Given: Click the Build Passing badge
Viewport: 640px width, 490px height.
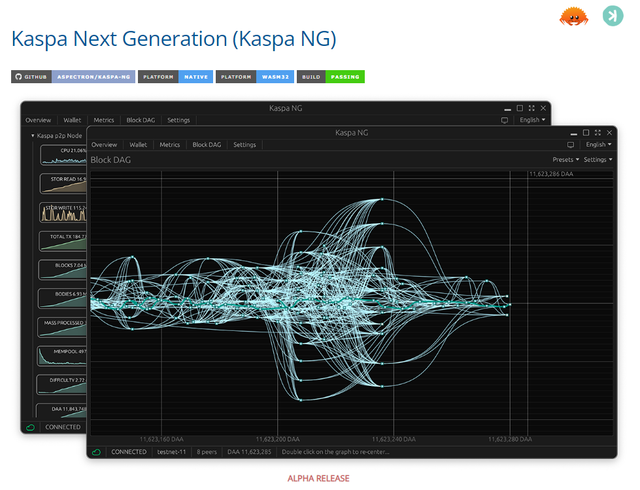Looking at the screenshot, I should pos(331,77).
